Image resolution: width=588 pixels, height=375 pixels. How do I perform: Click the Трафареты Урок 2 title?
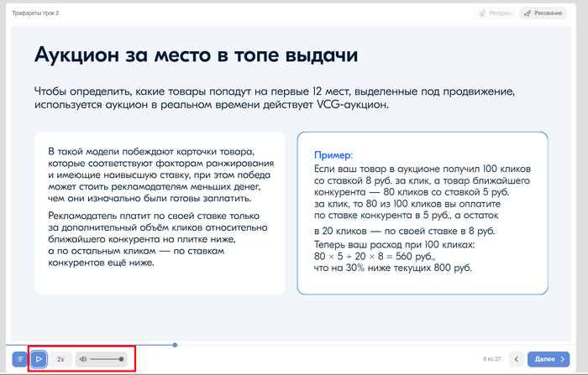click(34, 13)
